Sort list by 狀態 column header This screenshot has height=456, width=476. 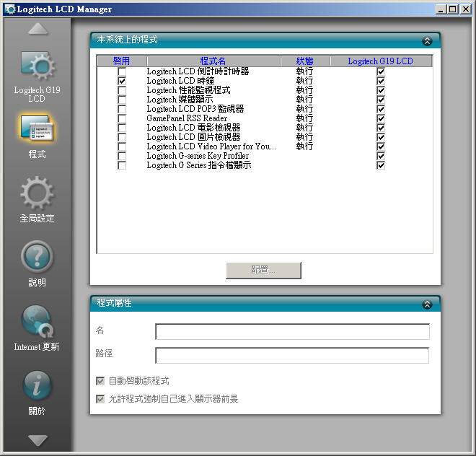pos(304,61)
